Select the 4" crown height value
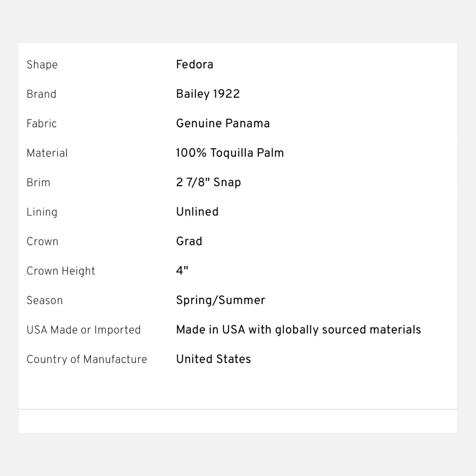The image size is (476, 476). [x=182, y=271]
